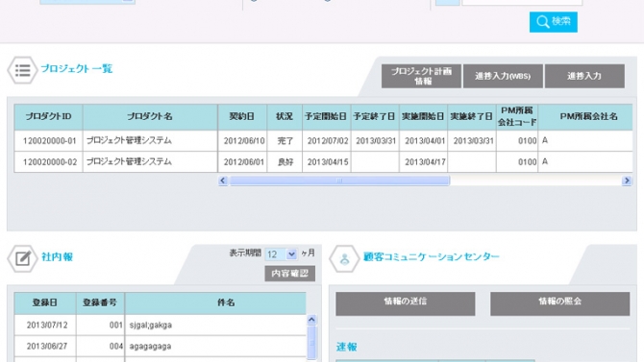Click 良好 status cell
This screenshot has width=644, height=362.
coord(285,162)
